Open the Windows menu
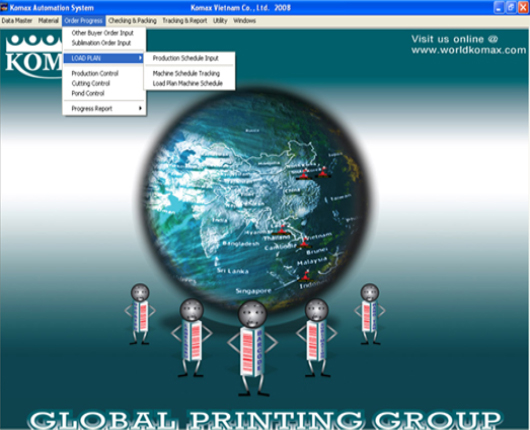The image size is (530, 430). click(244, 21)
